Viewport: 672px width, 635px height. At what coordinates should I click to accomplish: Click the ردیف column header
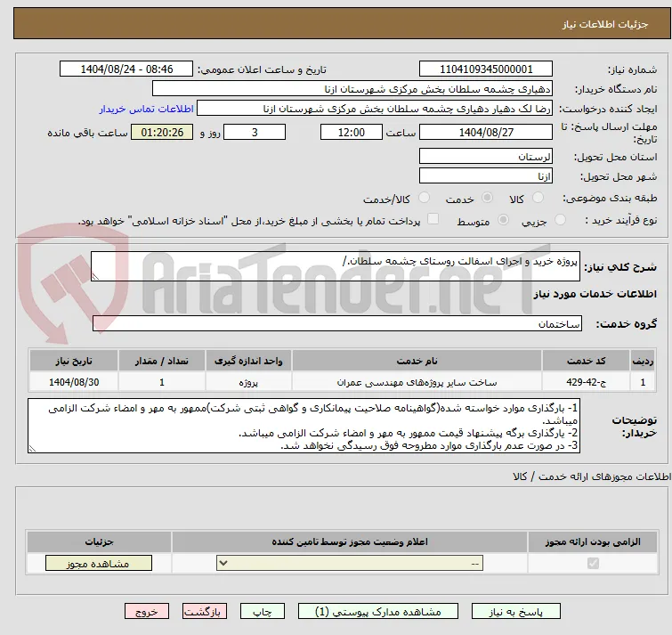643,361
